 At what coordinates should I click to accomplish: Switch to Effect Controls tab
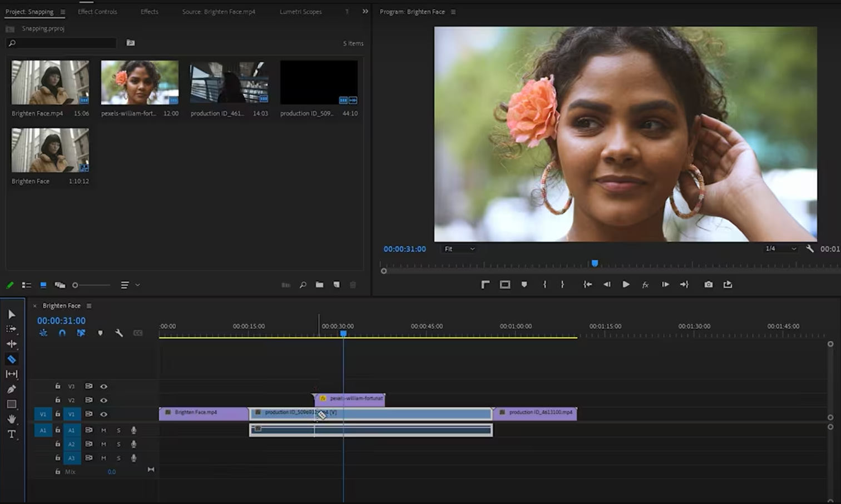click(97, 12)
